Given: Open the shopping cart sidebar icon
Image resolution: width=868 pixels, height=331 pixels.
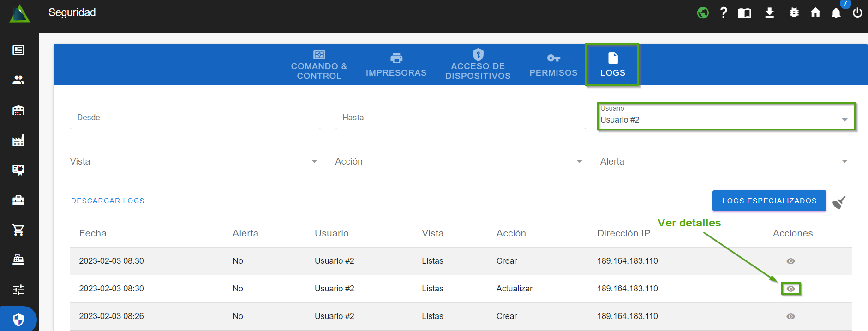Looking at the screenshot, I should [x=18, y=230].
